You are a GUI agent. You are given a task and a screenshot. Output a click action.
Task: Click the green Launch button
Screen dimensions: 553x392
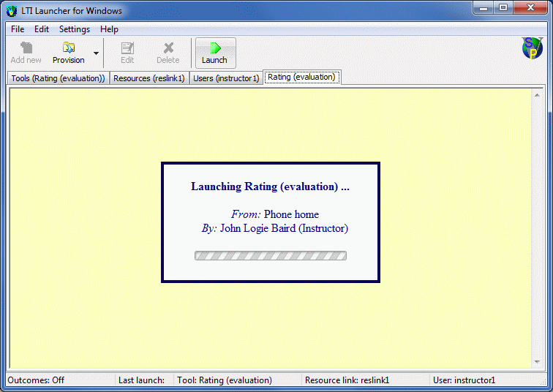(215, 53)
